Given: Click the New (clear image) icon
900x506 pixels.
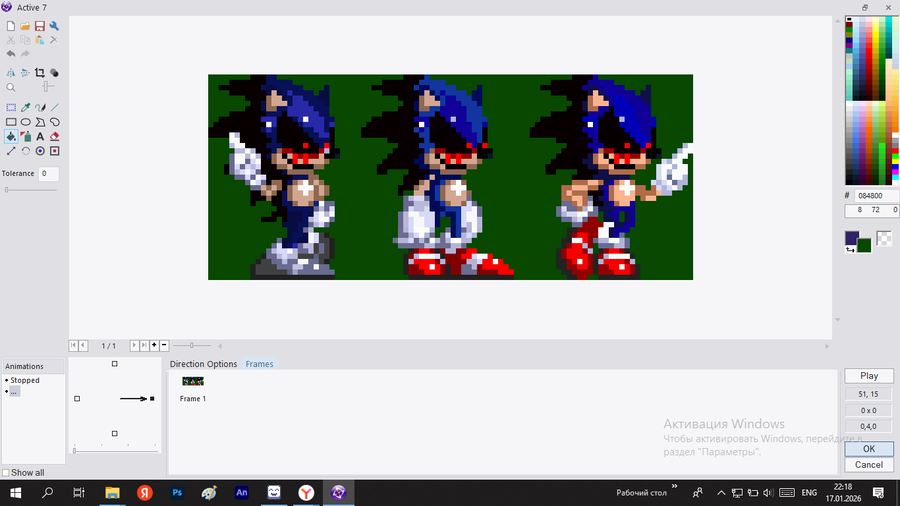Looking at the screenshot, I should click(x=11, y=26).
